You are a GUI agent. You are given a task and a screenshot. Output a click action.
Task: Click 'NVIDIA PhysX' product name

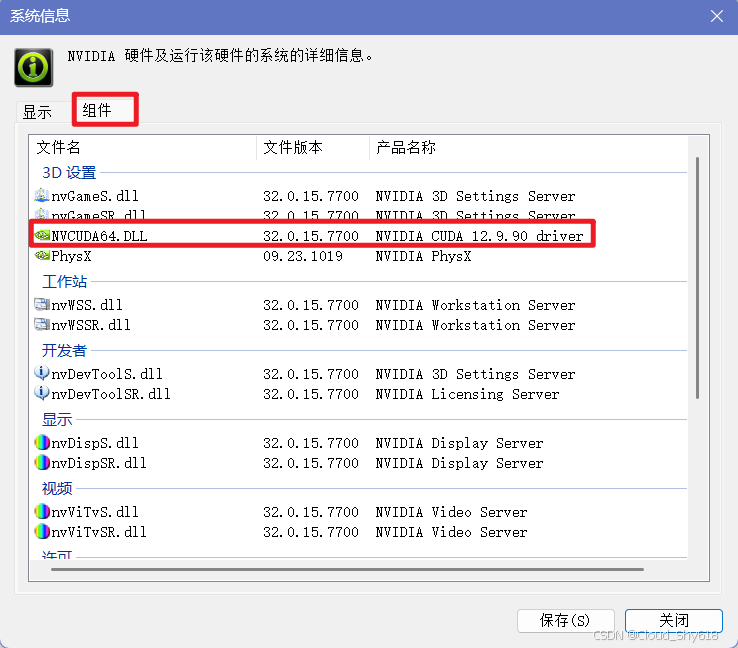coord(423,256)
